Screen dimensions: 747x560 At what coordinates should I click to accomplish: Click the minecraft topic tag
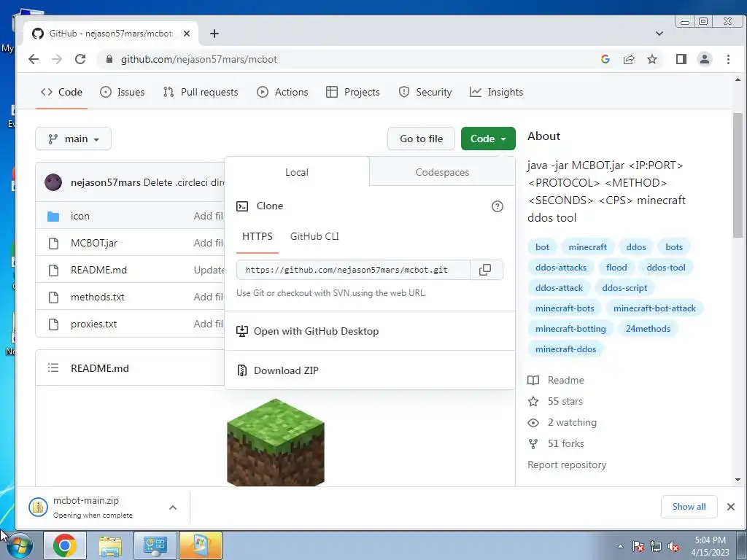587,247
